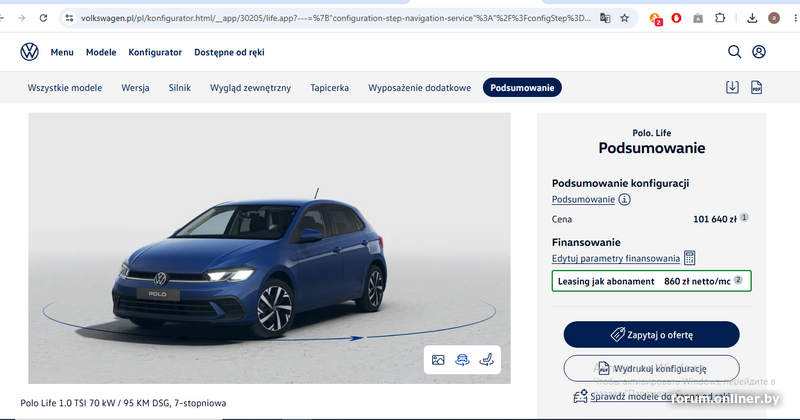Open the browser profile avatar
Screen dimensions: 800x420
tap(774, 18)
